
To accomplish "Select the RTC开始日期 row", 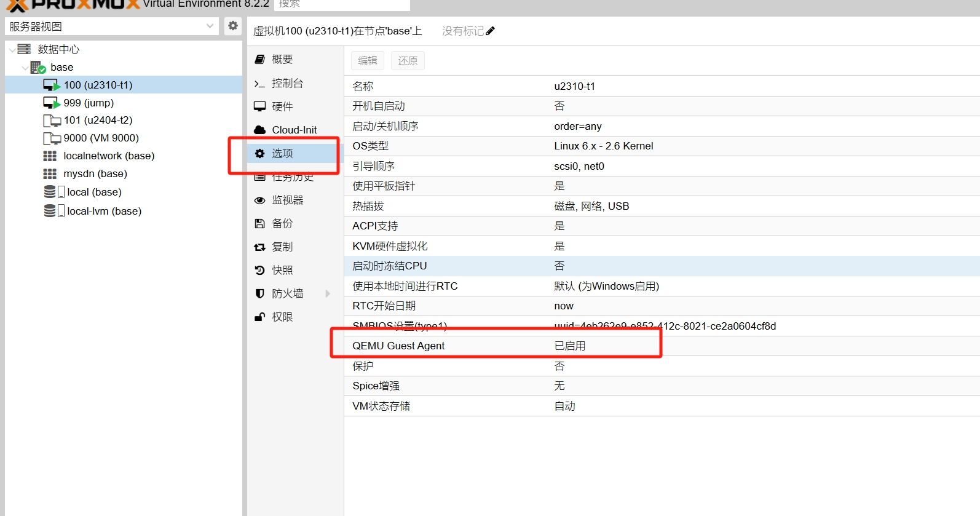I will [x=662, y=306].
